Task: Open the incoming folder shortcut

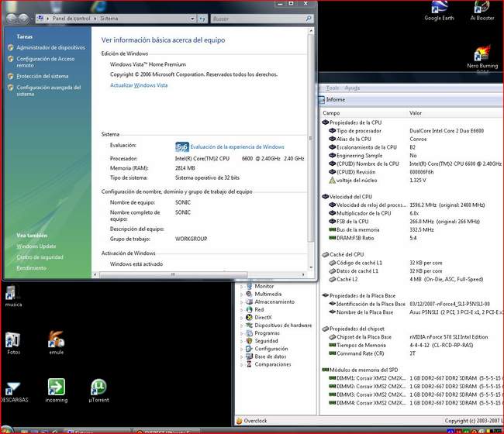Action: [56, 387]
